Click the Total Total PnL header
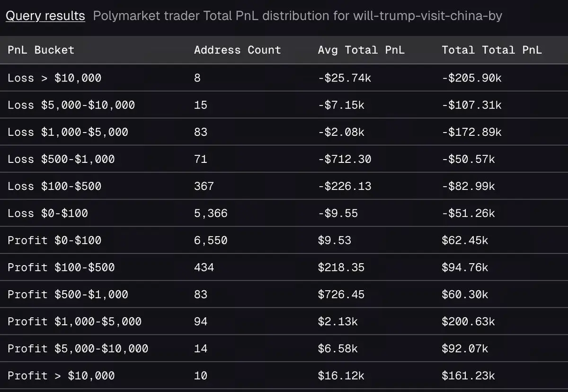 (x=491, y=50)
